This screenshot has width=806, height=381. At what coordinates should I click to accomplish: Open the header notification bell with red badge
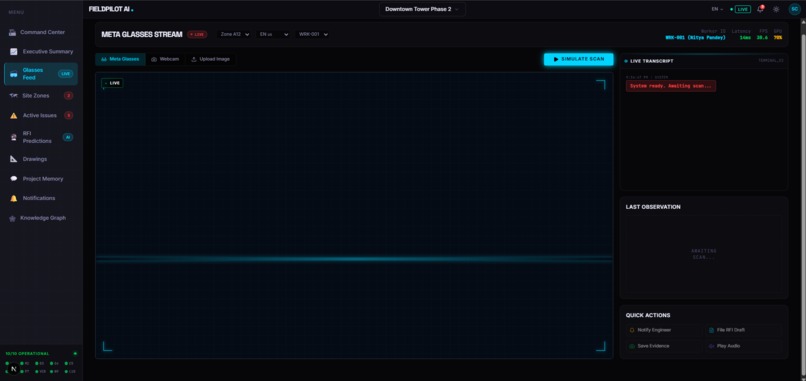(x=760, y=9)
